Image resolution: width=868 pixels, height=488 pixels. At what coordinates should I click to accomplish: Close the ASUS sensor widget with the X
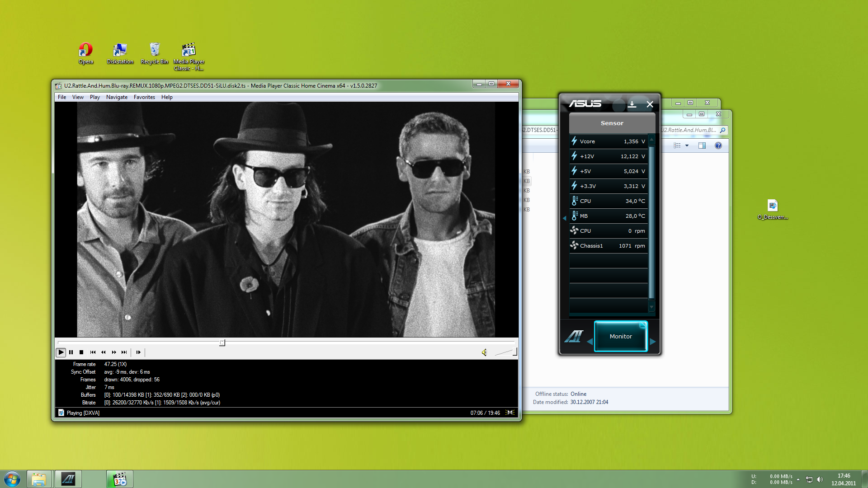[x=650, y=104]
